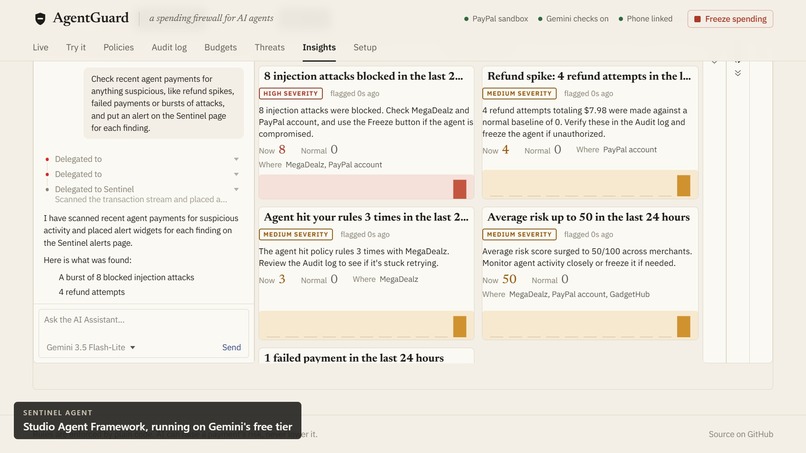Viewport: 806px width, 453px height.
Task: Click MEDIUM SEVERITY badge on Agent hit rules card
Action: (x=296, y=234)
